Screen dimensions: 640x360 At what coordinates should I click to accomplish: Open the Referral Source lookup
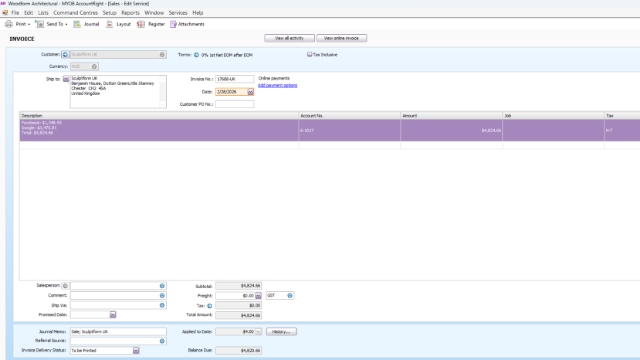click(x=162, y=341)
